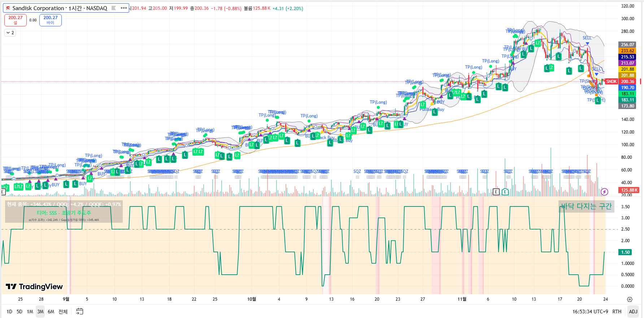The image size is (644, 318).
Task: Toggle the RTH trading session button
Action: click(x=617, y=312)
